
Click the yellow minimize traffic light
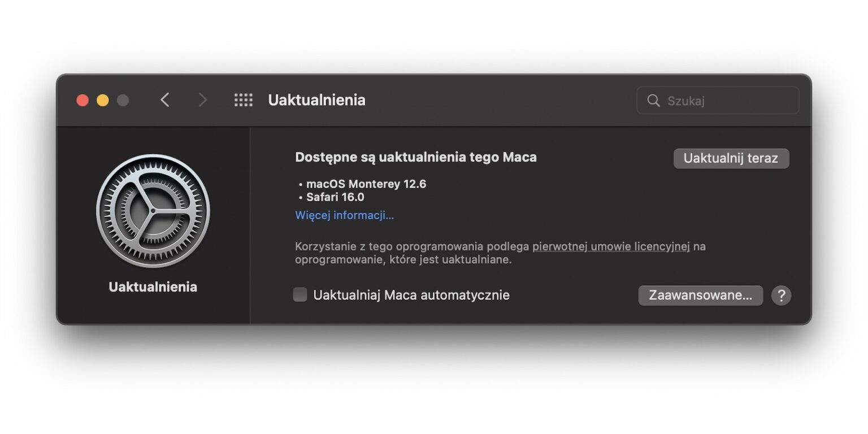tap(102, 99)
